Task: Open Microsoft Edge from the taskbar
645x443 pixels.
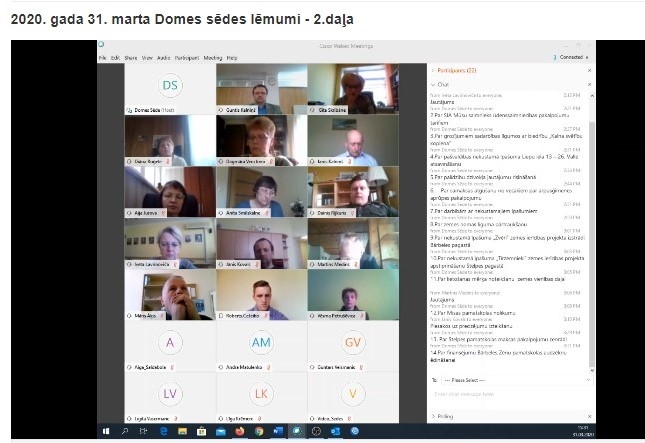Action: [163, 431]
